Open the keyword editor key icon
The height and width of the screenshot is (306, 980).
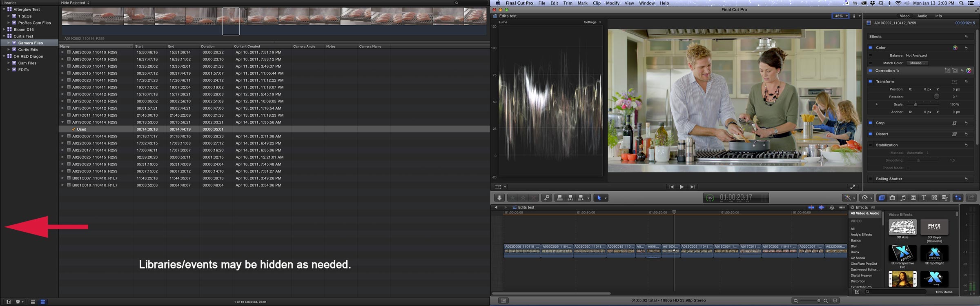click(546, 198)
